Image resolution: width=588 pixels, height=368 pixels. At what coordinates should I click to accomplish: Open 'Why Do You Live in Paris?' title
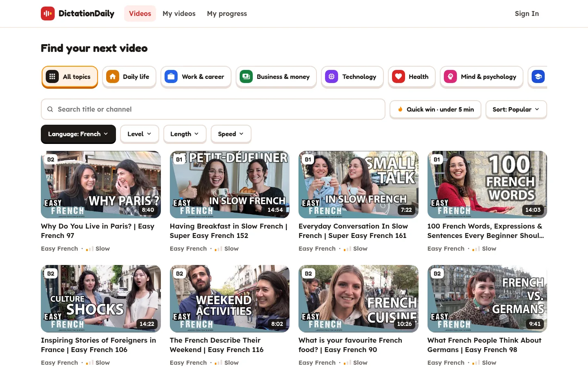[x=98, y=231]
